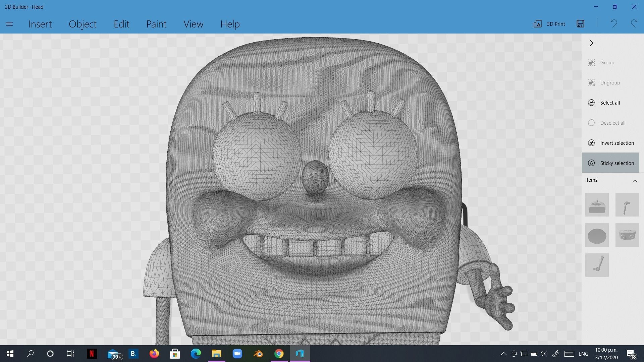Redo the last action

click(634, 23)
